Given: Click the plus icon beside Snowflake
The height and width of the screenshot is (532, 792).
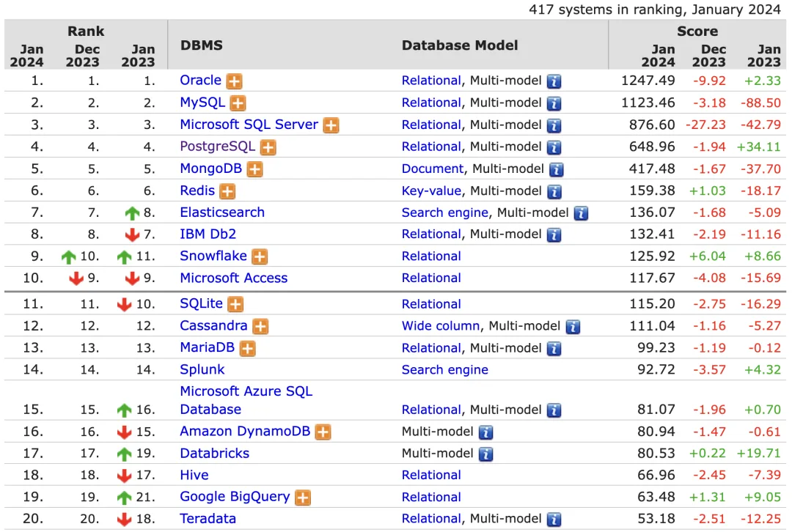Looking at the screenshot, I should coord(260,257).
